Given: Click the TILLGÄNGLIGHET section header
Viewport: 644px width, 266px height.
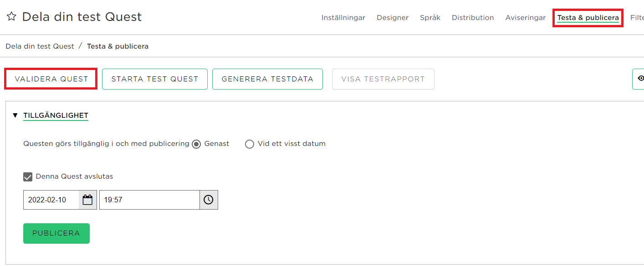Looking at the screenshot, I should (56, 115).
